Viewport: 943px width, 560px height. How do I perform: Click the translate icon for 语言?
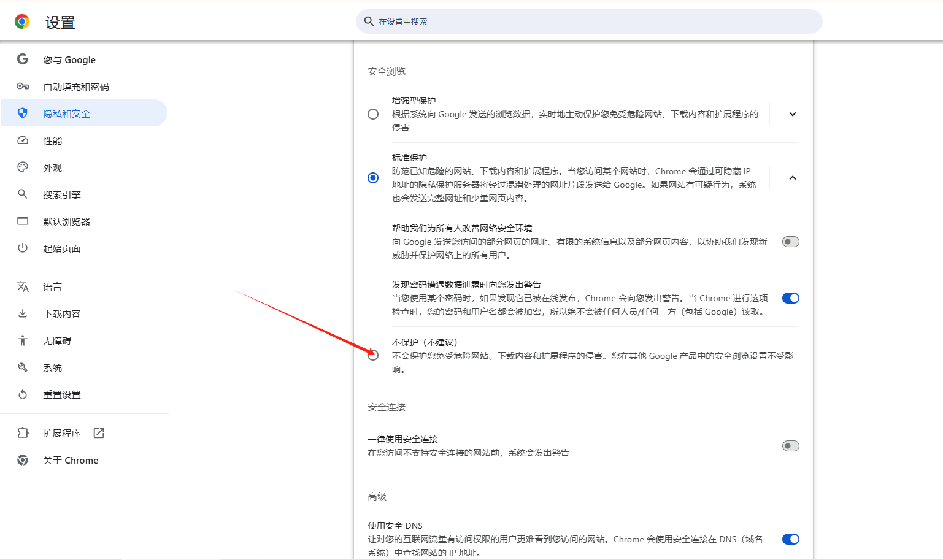pyautogui.click(x=23, y=286)
